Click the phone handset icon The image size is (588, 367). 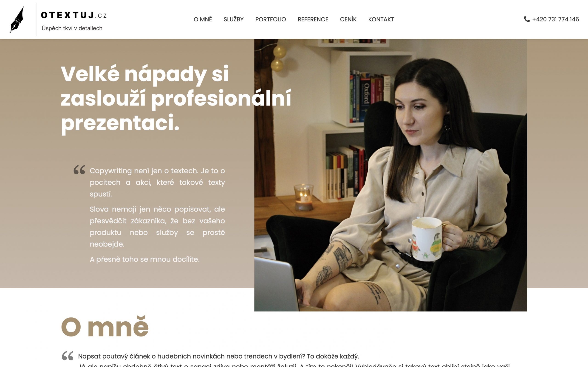(x=526, y=19)
